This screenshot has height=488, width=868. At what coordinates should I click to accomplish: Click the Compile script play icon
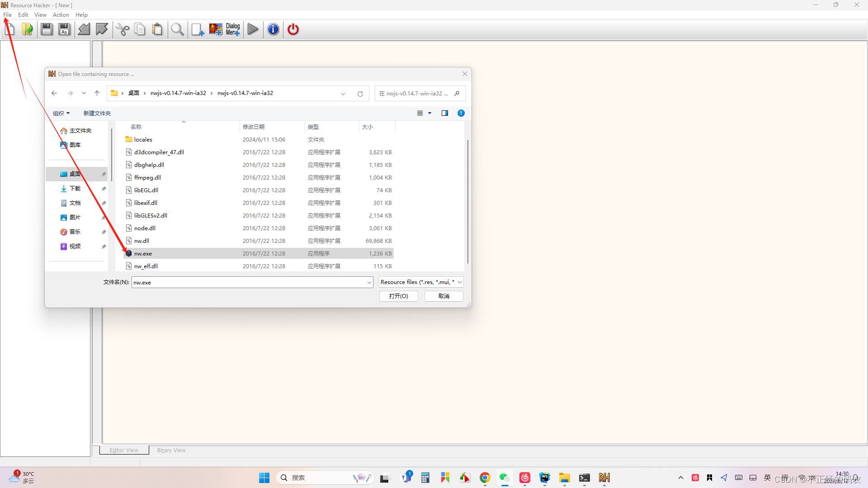[253, 29]
